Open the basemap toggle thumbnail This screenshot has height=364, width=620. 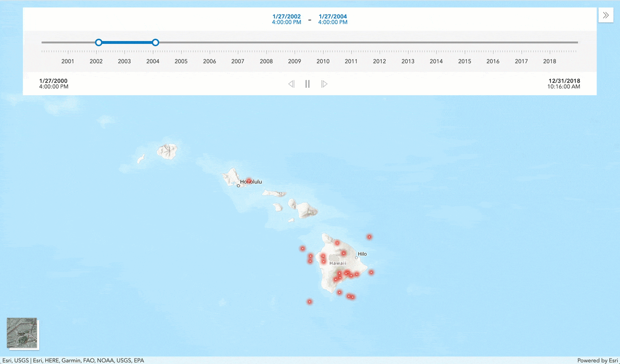pyautogui.click(x=22, y=333)
